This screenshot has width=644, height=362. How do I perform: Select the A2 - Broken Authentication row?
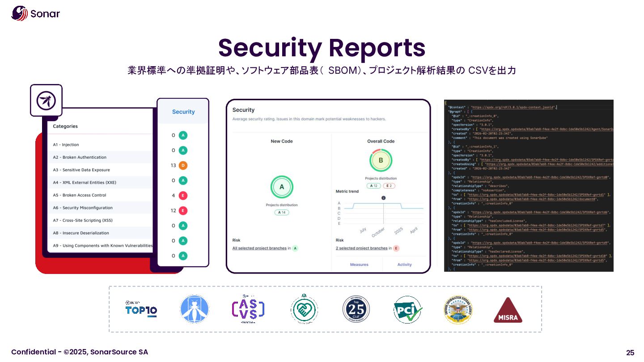tap(100, 157)
